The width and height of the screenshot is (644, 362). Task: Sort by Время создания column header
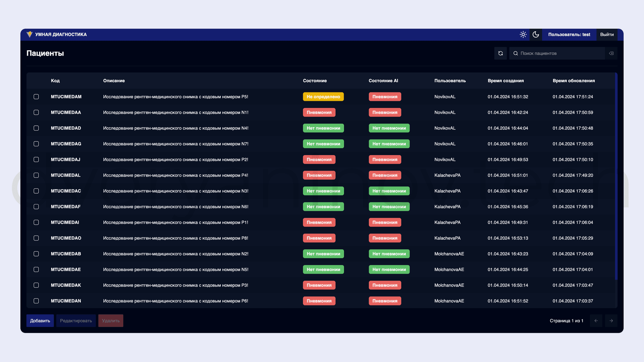pyautogui.click(x=506, y=81)
